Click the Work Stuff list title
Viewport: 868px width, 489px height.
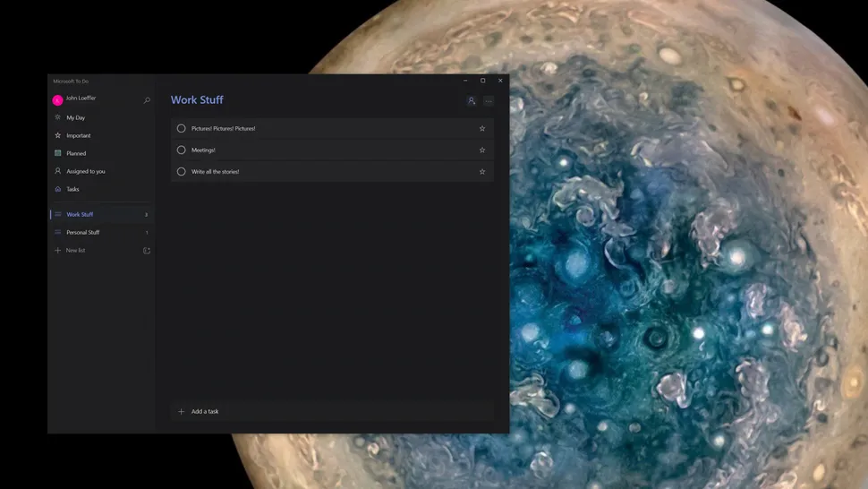click(x=197, y=99)
